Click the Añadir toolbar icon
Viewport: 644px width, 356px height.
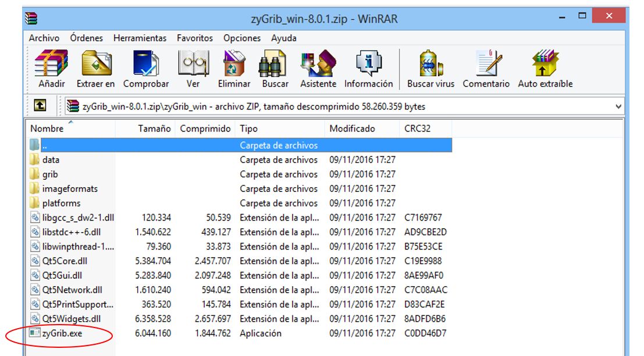click(51, 63)
